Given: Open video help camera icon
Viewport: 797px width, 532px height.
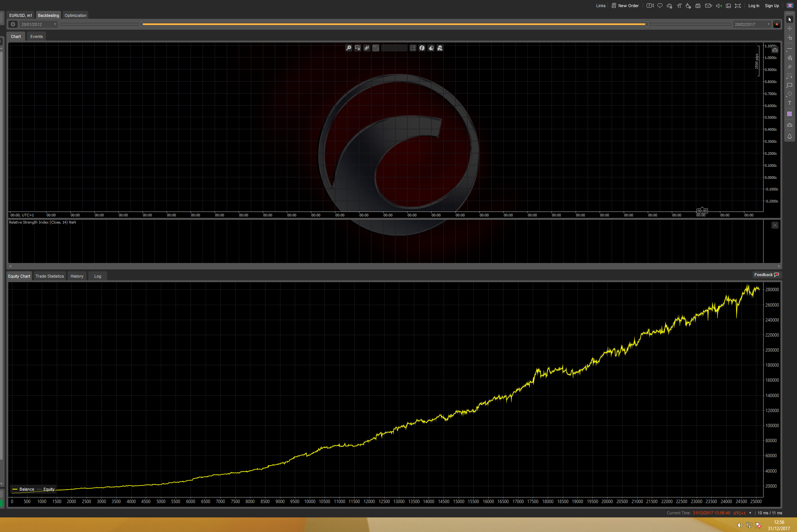Looking at the screenshot, I should coord(650,6).
